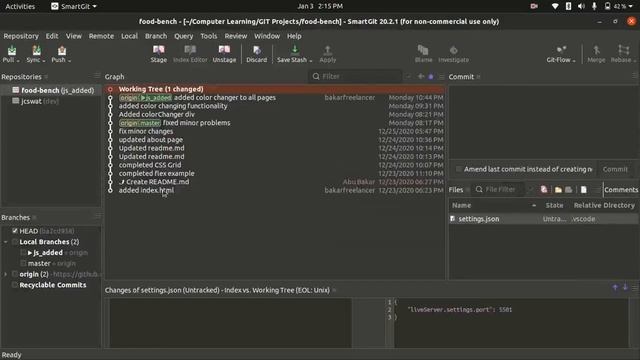
Task: Collapse the Local Branches tree node
Action: click(6, 242)
